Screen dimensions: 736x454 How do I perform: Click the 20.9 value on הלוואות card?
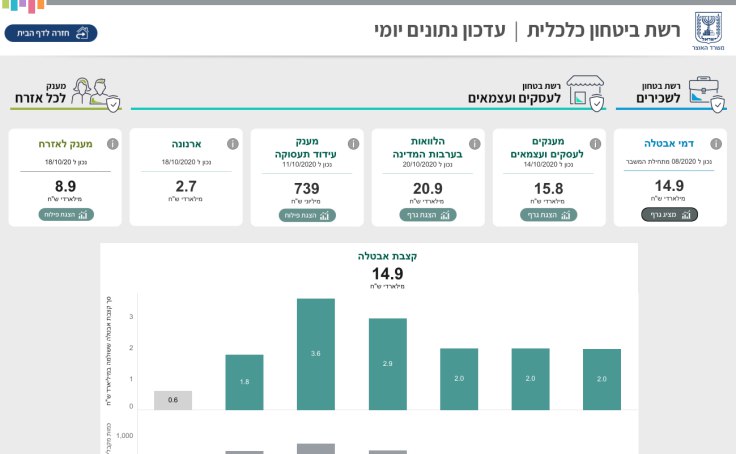tap(428, 189)
